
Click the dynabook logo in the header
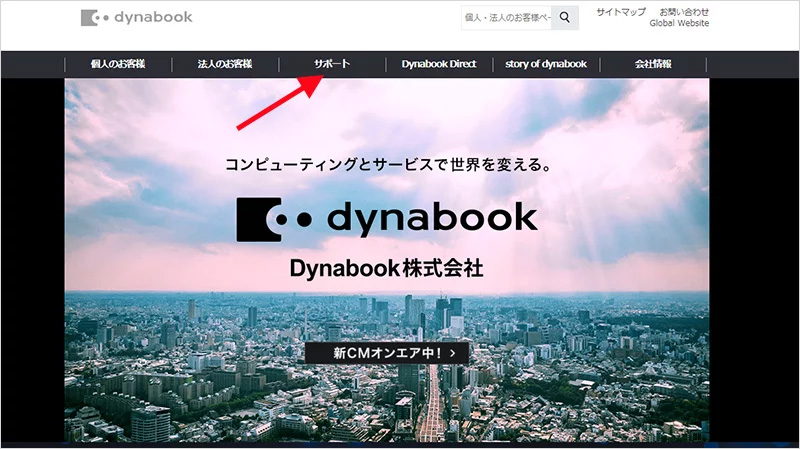137,18
